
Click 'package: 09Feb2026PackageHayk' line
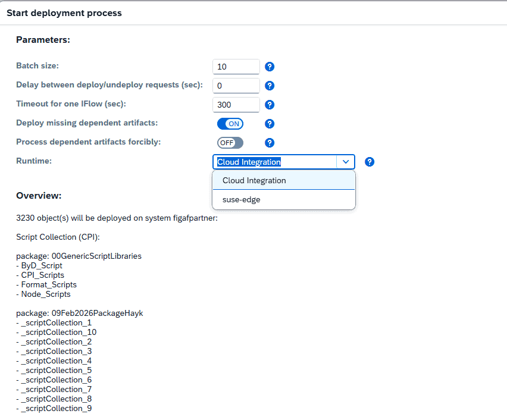tap(80, 314)
